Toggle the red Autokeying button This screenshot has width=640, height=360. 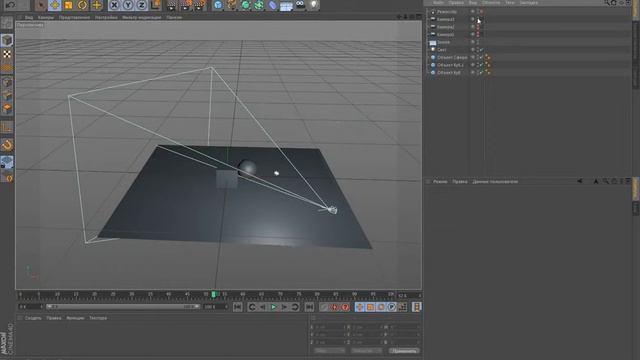(335, 307)
